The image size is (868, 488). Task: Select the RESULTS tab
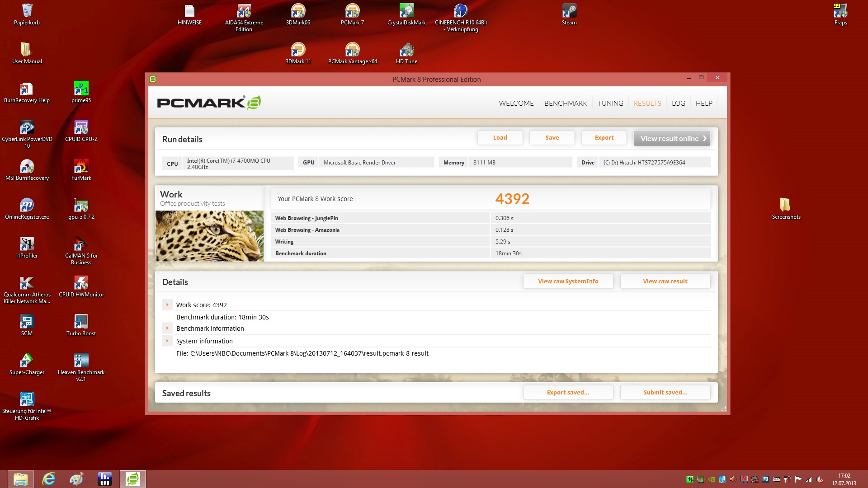pyautogui.click(x=647, y=103)
